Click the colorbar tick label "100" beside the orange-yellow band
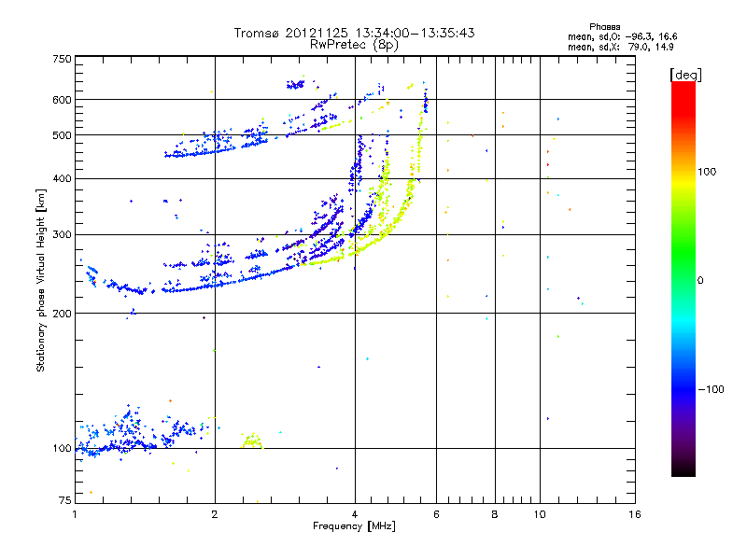This screenshot has height=560, width=747. 707,172
